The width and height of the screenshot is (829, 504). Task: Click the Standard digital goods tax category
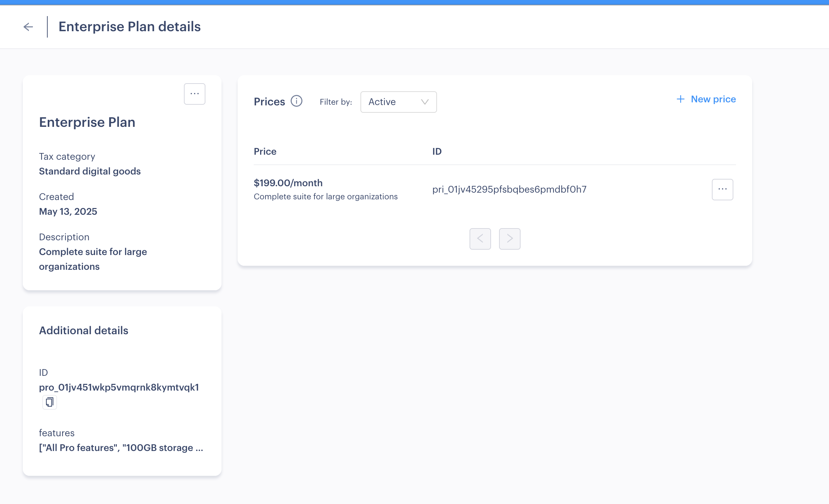tap(90, 171)
